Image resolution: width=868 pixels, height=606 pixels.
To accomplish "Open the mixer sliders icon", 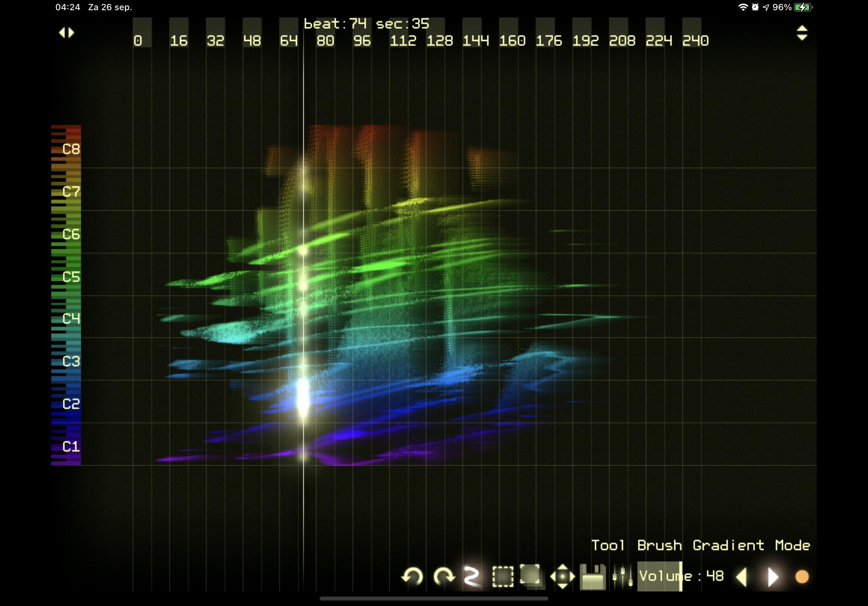I will point(622,577).
